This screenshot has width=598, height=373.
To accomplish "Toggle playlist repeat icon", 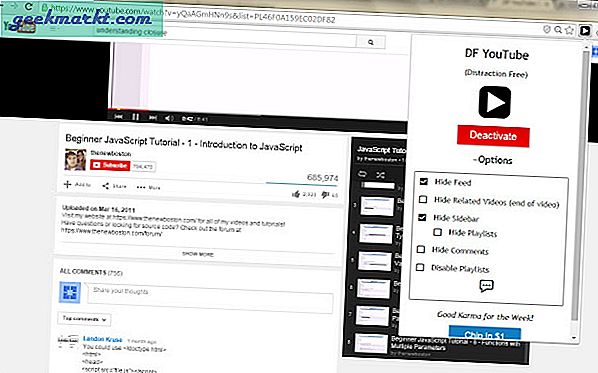I will pos(362,174).
